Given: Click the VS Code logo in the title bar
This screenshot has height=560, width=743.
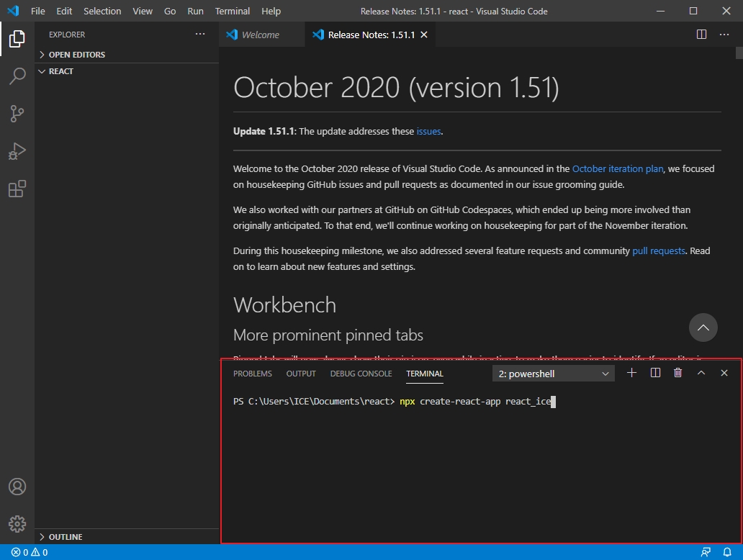Looking at the screenshot, I should click(13, 10).
